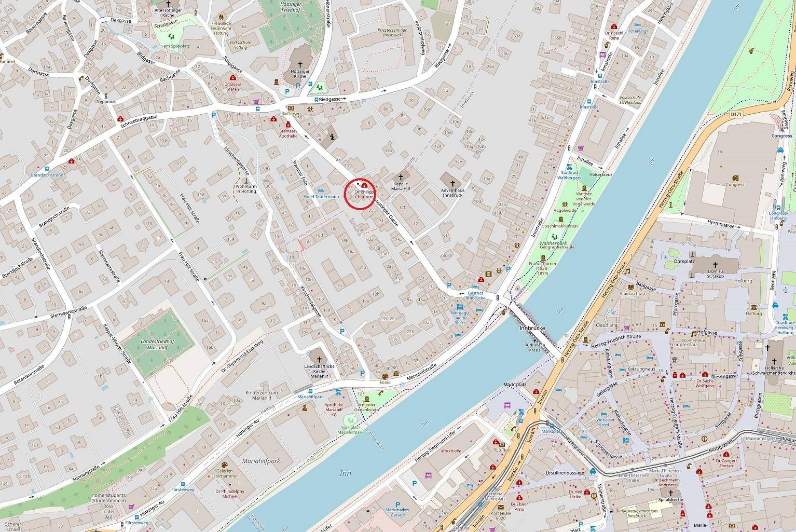Open the Stamser Apotheke pharmacy marker
Image resolution: width=796 pixels, height=532 pixels.
point(289,125)
